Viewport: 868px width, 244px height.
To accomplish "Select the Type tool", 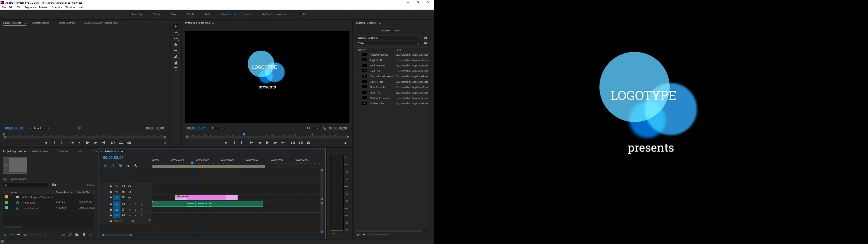I will (x=176, y=69).
